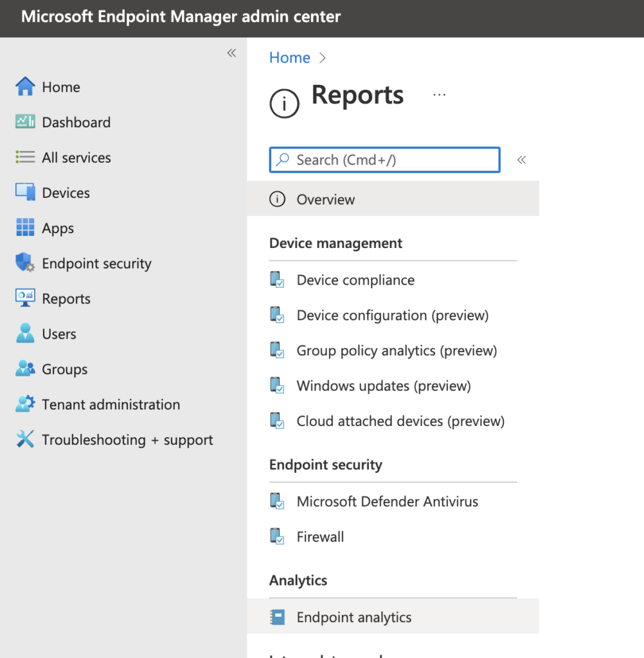The image size is (644, 658).
Task: Open the Device compliance report
Action: (355, 280)
